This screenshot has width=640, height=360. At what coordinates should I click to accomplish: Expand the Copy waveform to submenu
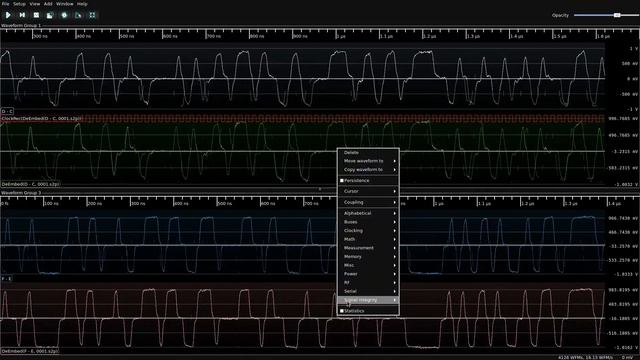tap(368, 169)
